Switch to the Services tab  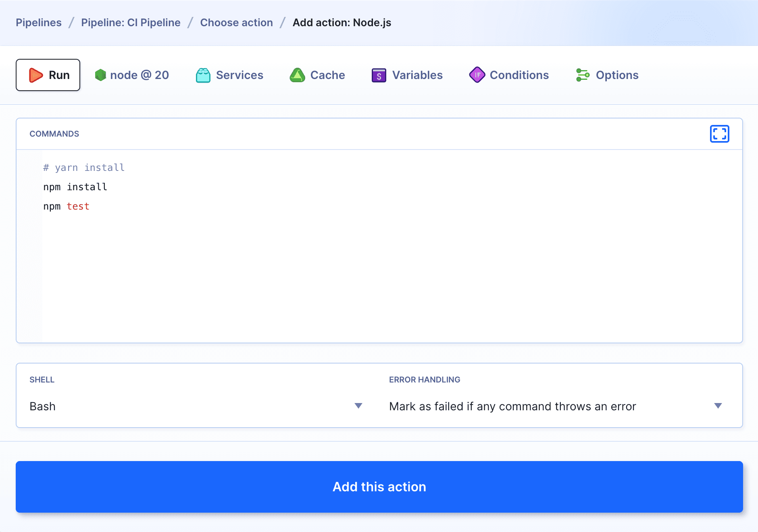click(239, 75)
